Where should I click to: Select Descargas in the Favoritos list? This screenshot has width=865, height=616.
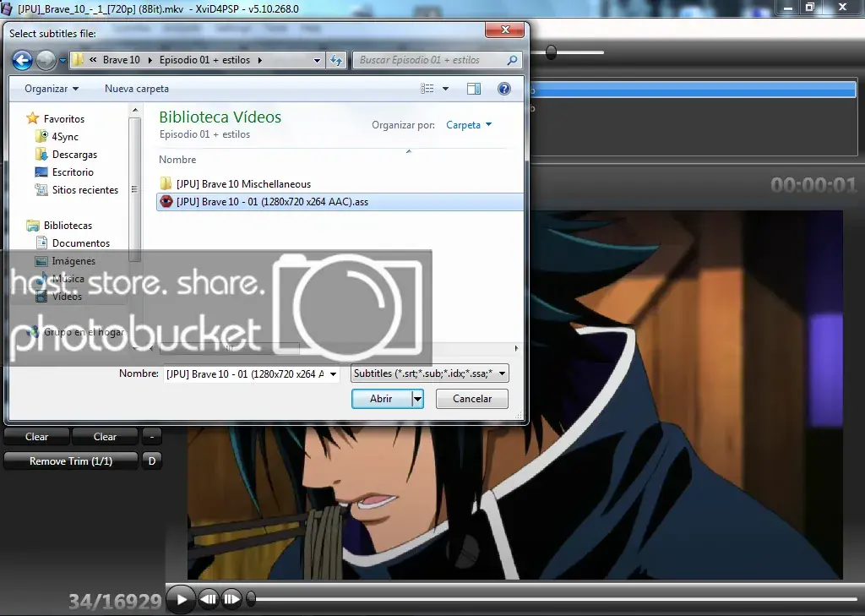point(74,155)
